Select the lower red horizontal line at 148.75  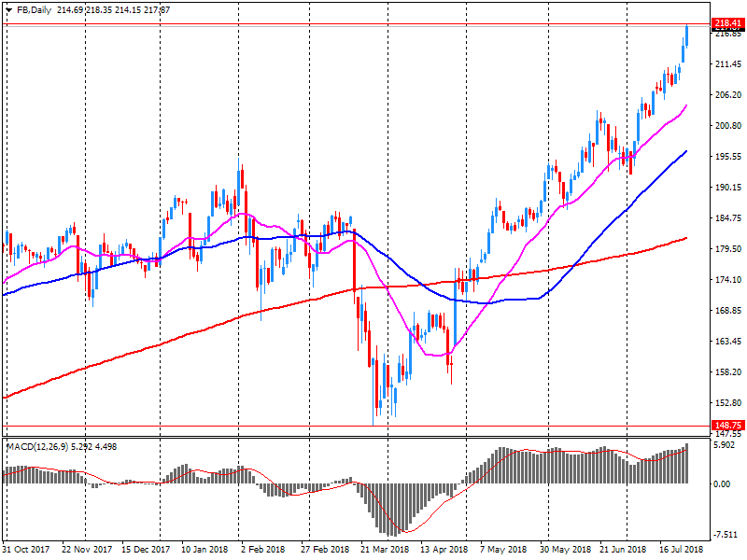[356, 427]
